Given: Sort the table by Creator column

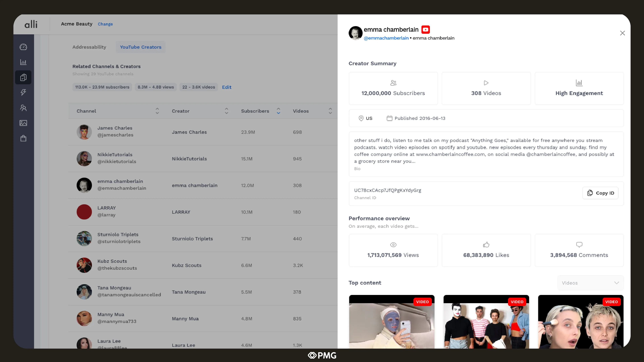Looking at the screenshot, I should (x=227, y=111).
